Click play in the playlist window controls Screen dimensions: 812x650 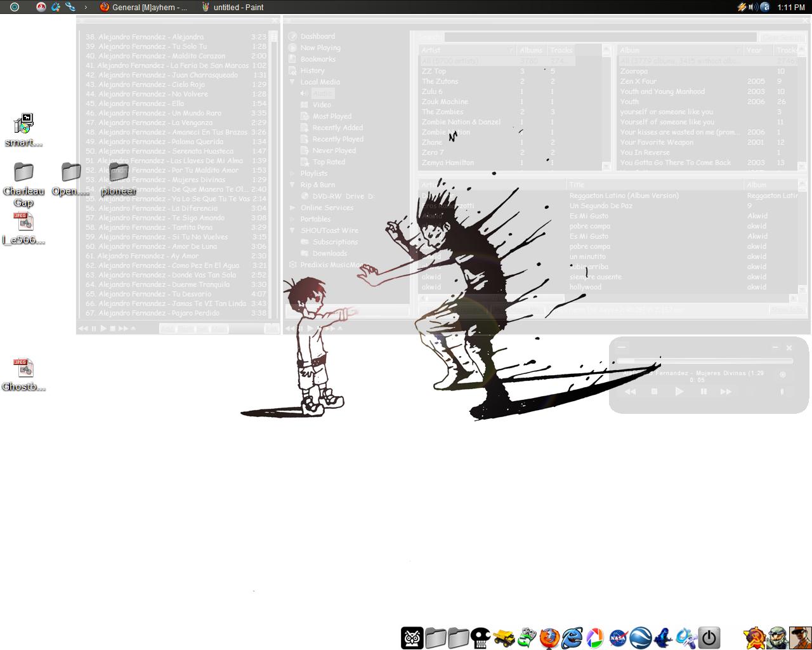(x=103, y=328)
